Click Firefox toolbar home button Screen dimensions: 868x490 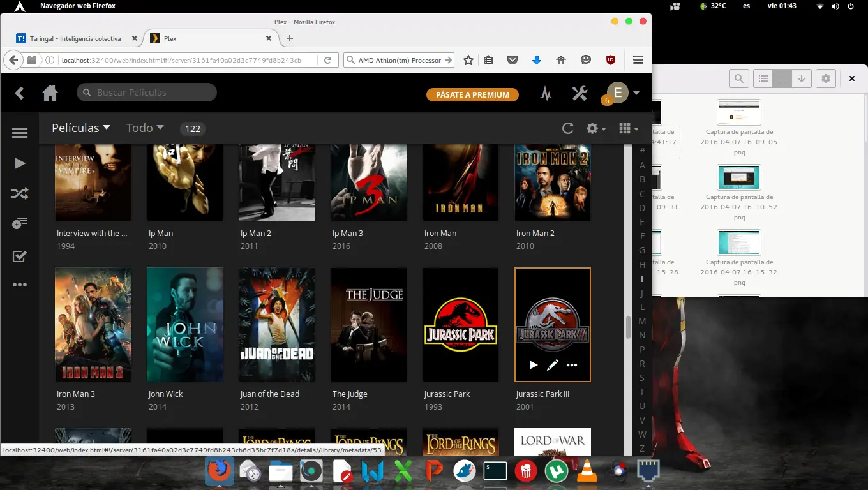point(561,60)
